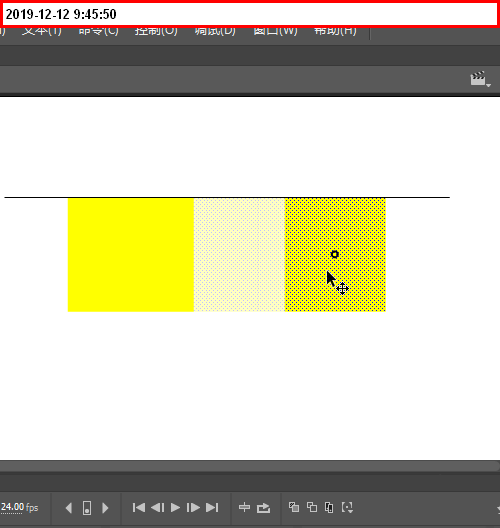Jump to the first frame
500x528 pixels.
click(x=139, y=507)
